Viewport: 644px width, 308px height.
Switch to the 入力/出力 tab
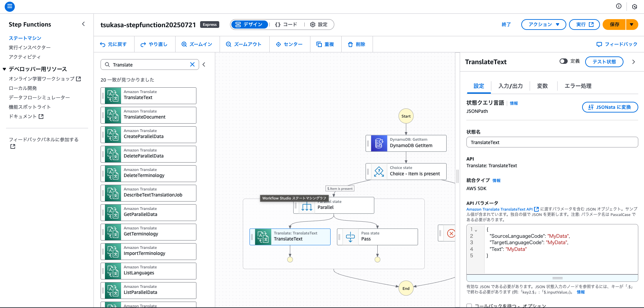[x=510, y=86]
